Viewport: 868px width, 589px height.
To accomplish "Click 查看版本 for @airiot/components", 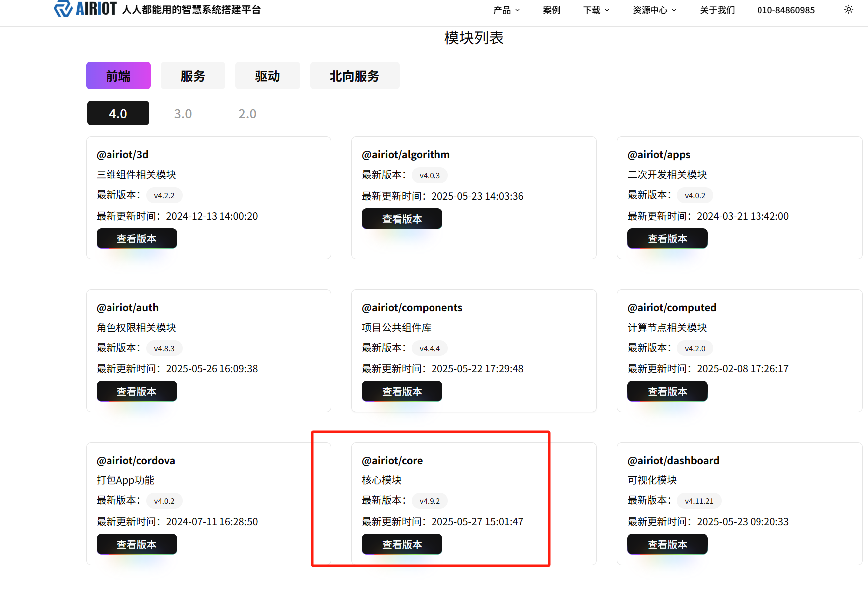I will [402, 391].
